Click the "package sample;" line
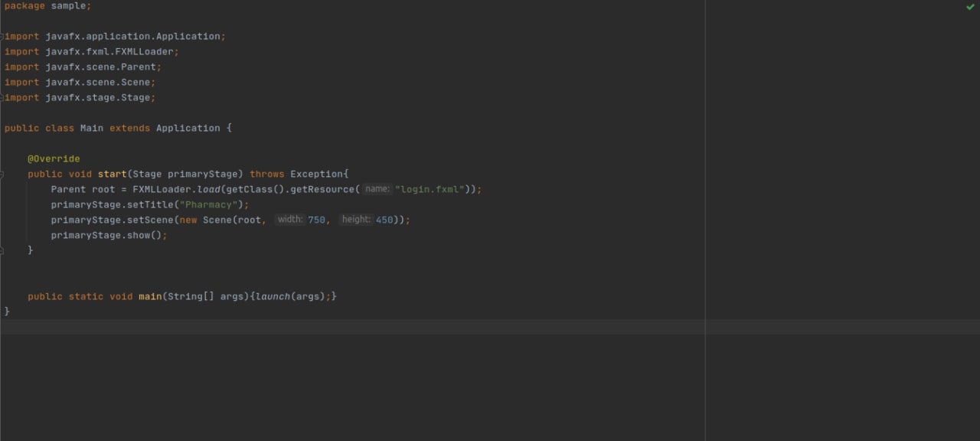Viewport: 980px width, 441px height. [47, 6]
